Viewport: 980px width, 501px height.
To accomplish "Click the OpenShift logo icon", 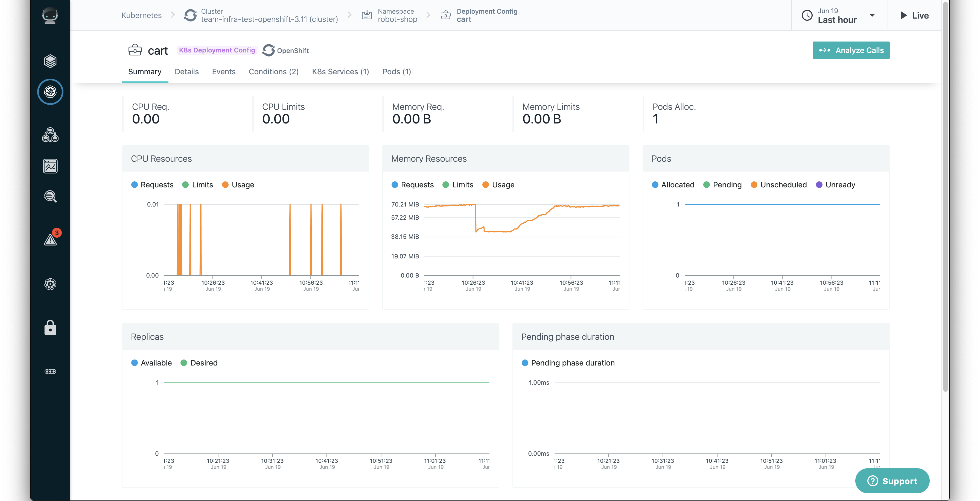I will [269, 50].
